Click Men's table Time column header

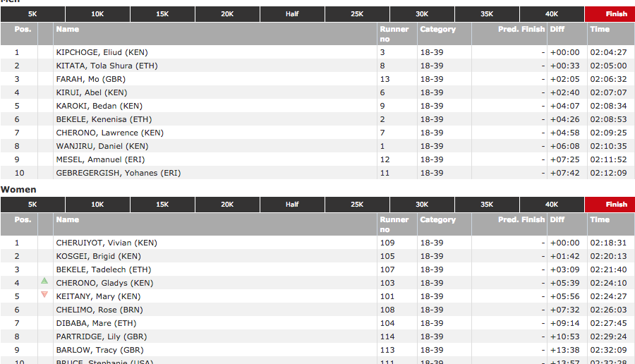pyautogui.click(x=600, y=30)
